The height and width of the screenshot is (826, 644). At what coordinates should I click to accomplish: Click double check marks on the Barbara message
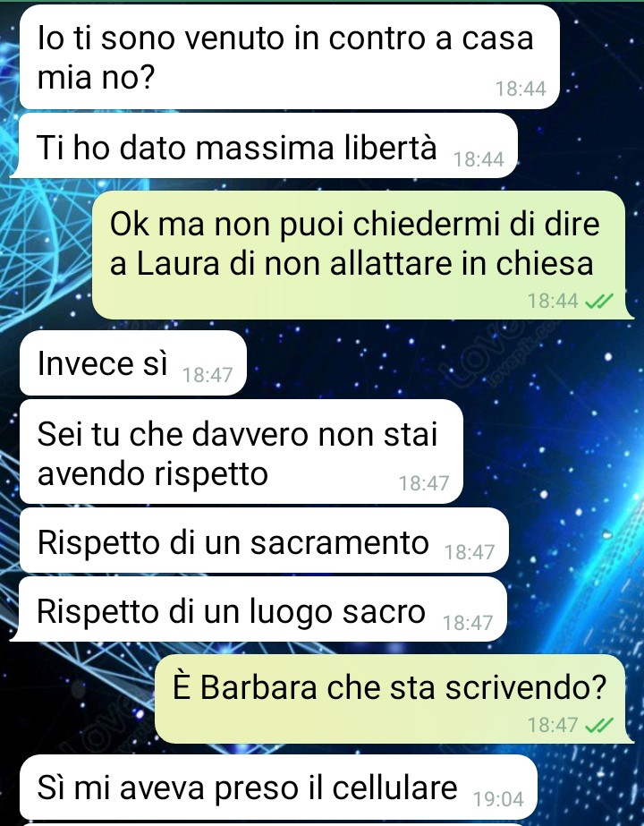coord(600,725)
